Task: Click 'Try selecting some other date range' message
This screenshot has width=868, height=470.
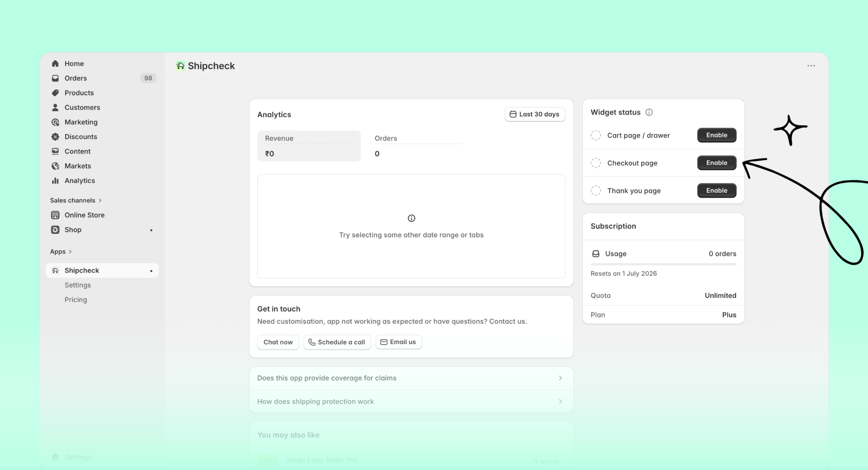Action: pos(411,235)
